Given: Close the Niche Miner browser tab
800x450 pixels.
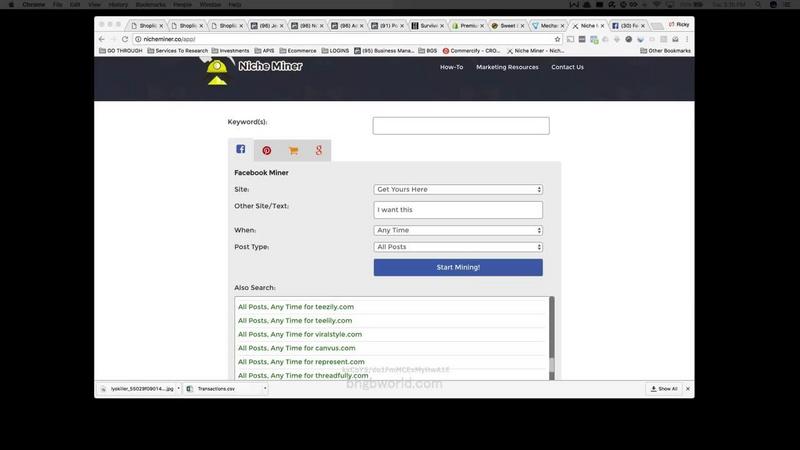Looking at the screenshot, I should pyautogui.click(x=602, y=26).
